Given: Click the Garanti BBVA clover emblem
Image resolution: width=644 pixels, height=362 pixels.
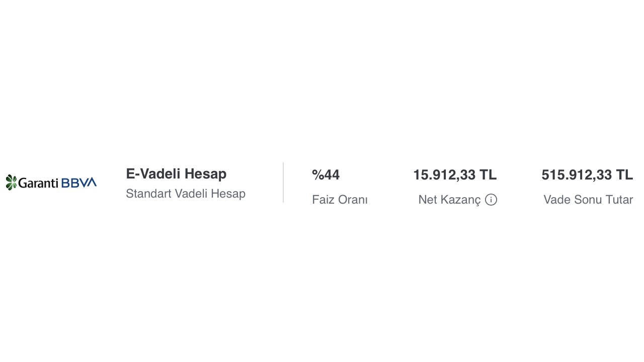Looking at the screenshot, I should [x=11, y=183].
